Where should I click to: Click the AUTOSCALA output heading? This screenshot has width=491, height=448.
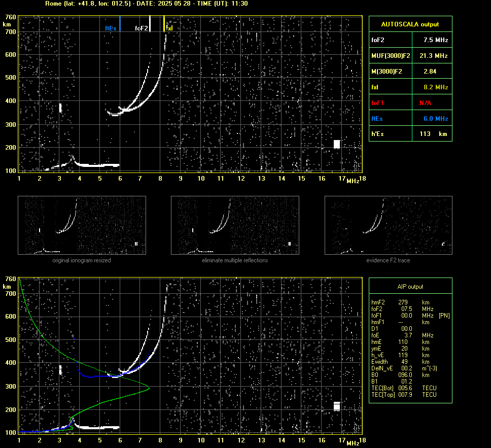[410, 24]
